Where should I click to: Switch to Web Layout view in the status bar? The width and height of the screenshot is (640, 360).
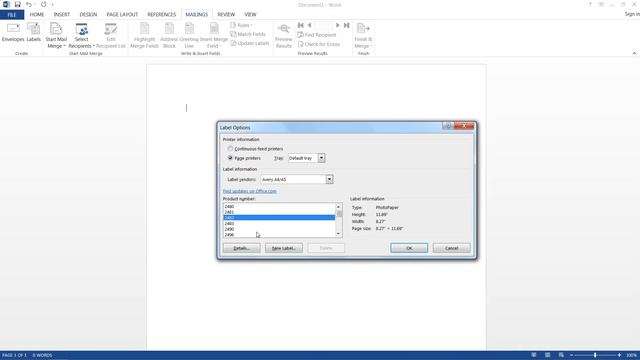pyautogui.click(x=561, y=356)
